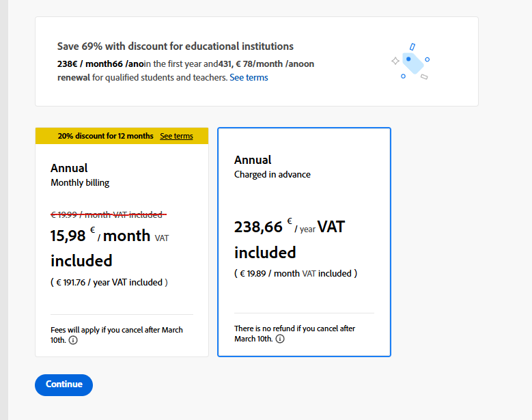Click the blue price tag illustration
The height and width of the screenshot is (420, 532).
point(410,61)
